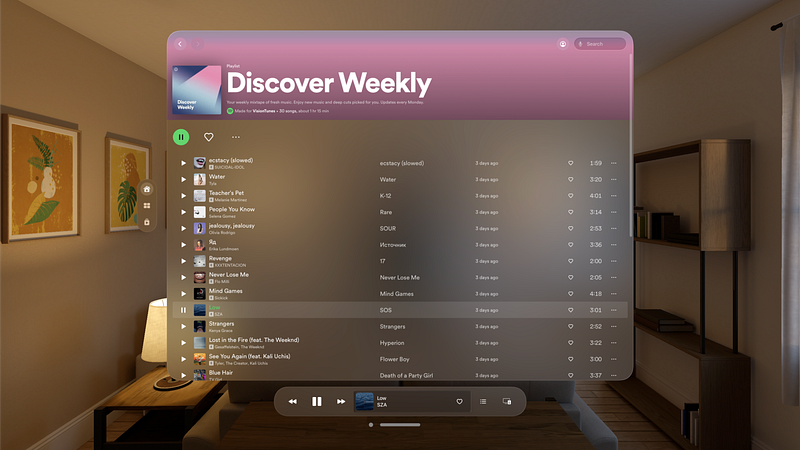Open more options for Revenge
Image resolution: width=800 pixels, height=450 pixels.
pyautogui.click(x=614, y=261)
